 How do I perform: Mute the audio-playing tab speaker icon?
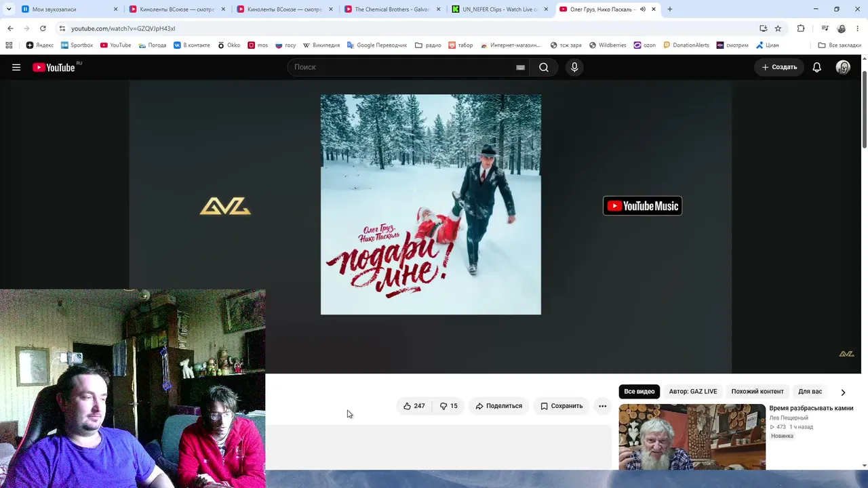(x=643, y=9)
